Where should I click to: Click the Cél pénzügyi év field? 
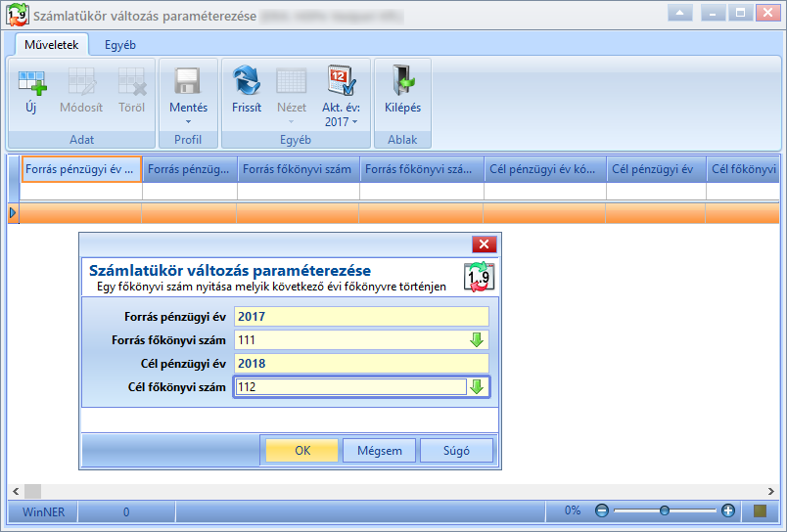click(x=361, y=364)
